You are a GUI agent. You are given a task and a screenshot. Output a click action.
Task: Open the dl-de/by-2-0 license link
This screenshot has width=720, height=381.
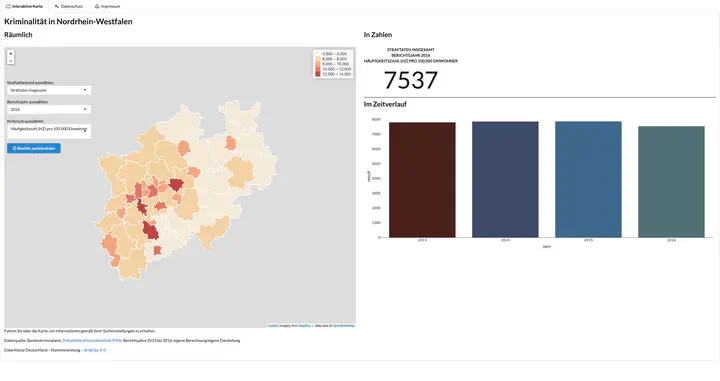click(94, 350)
